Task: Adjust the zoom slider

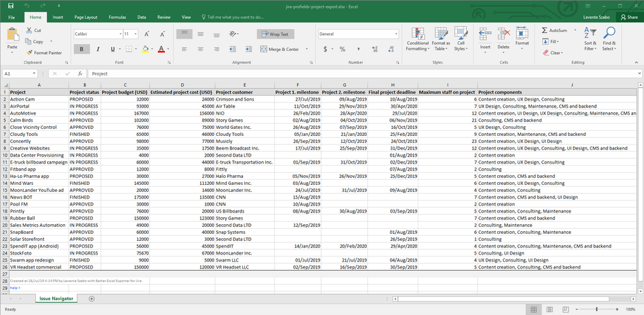Action: (x=596, y=309)
